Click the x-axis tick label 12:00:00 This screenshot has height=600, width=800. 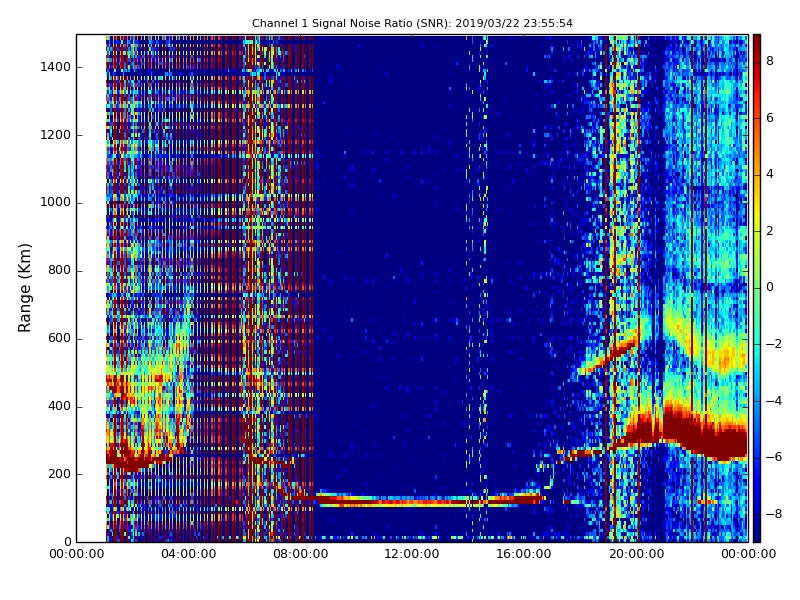(412, 554)
